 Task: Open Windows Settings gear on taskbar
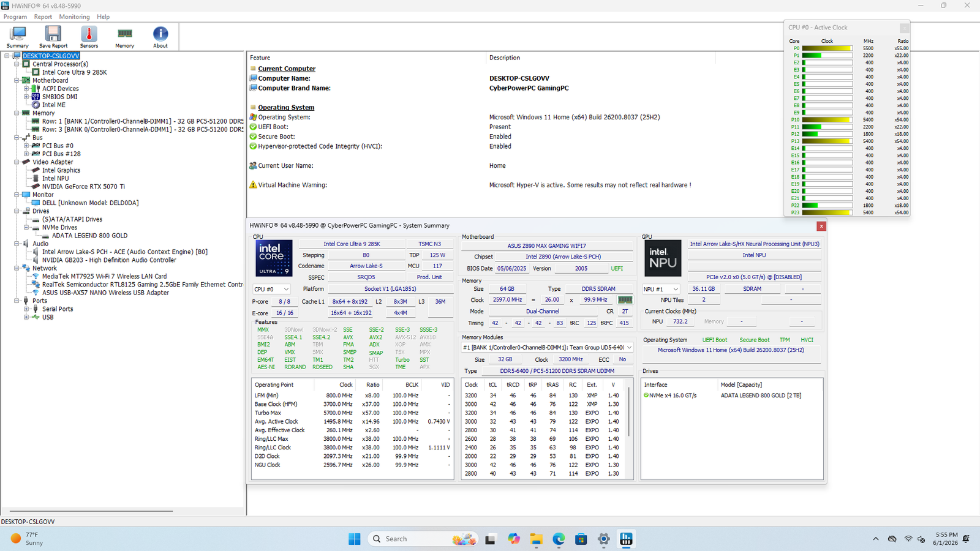coord(604,539)
